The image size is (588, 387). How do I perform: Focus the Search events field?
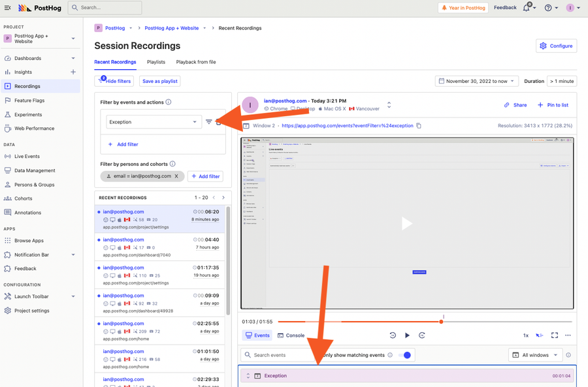coord(278,355)
